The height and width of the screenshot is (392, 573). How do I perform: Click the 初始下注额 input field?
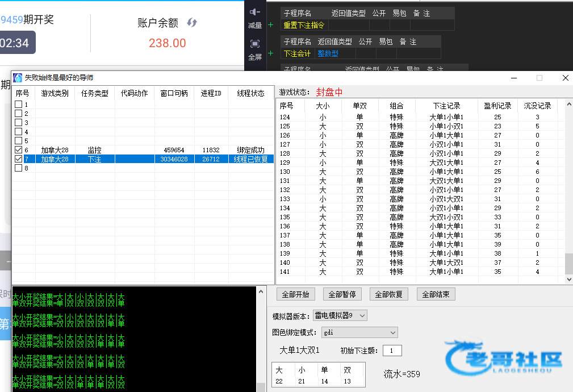pos(392,351)
